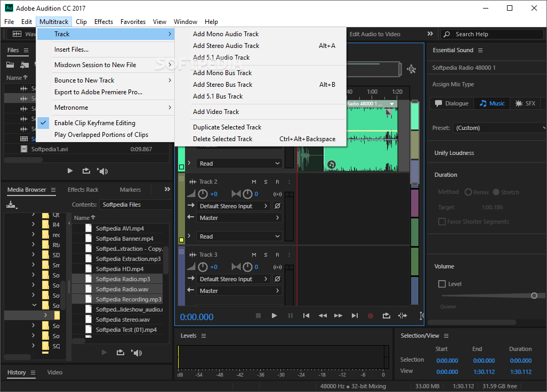Screen dimensions: 547x392
Task: Toggle auto-play speaker in the Files panel
Action: (x=102, y=171)
